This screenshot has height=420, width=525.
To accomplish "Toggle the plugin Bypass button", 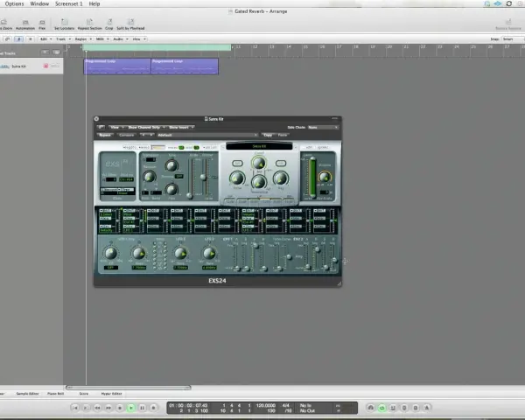I will click(x=105, y=135).
